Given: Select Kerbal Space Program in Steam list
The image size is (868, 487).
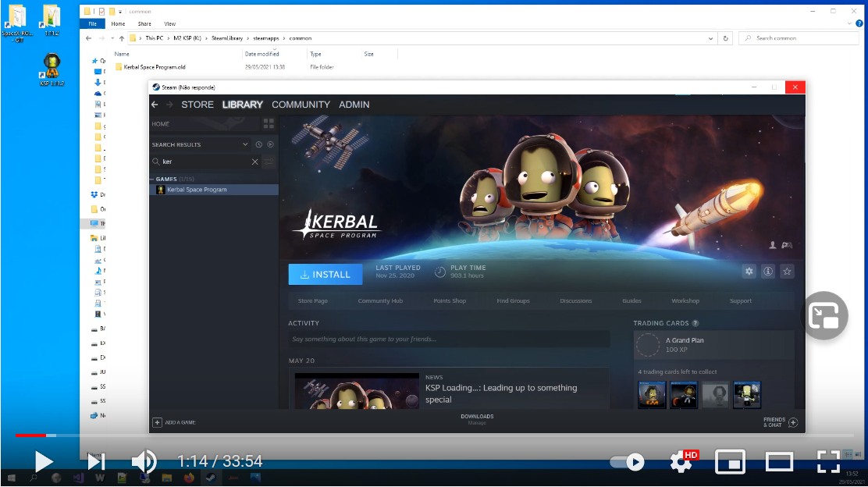Looking at the screenshot, I should click(x=214, y=190).
